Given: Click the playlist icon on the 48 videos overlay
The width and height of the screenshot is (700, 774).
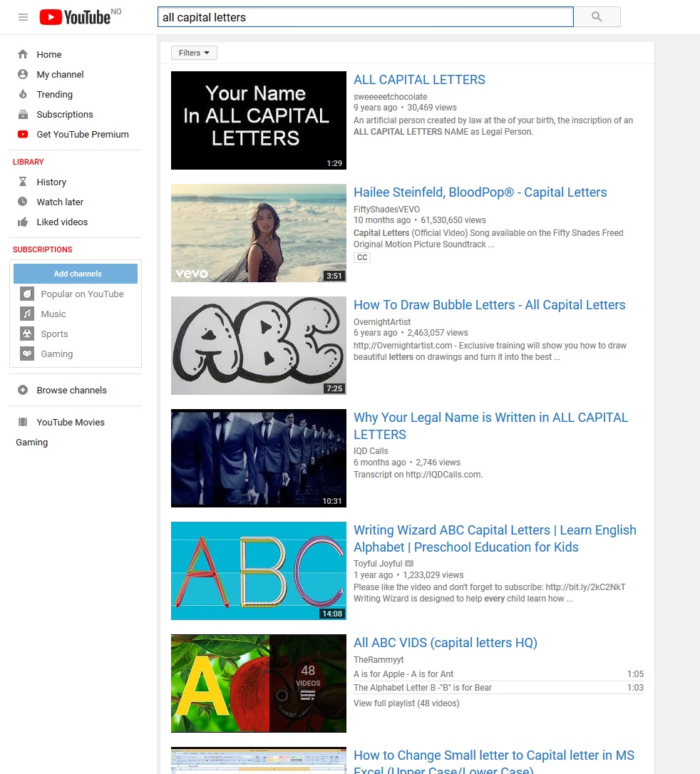Looking at the screenshot, I should pyautogui.click(x=308, y=696).
